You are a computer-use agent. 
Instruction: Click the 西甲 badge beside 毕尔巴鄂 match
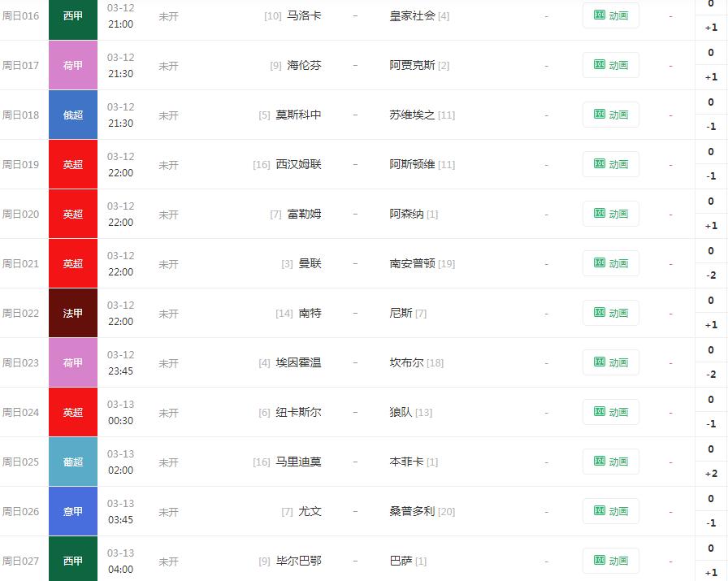(72, 561)
